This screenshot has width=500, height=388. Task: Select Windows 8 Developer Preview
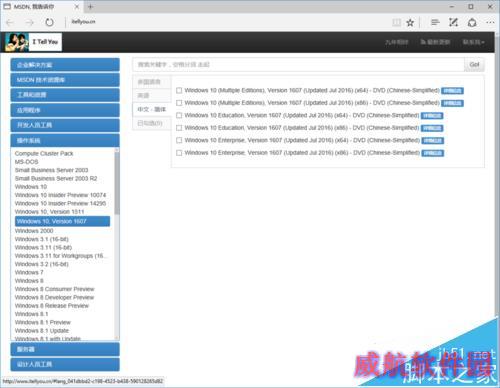[x=55, y=297]
